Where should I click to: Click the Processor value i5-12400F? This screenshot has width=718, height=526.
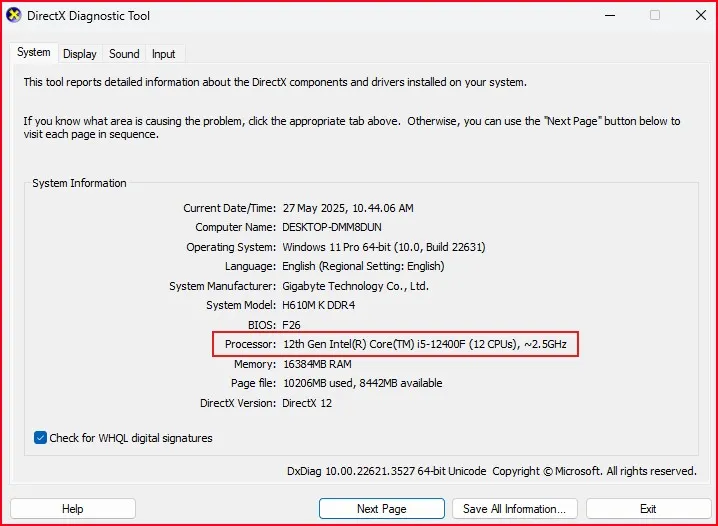click(x=425, y=344)
